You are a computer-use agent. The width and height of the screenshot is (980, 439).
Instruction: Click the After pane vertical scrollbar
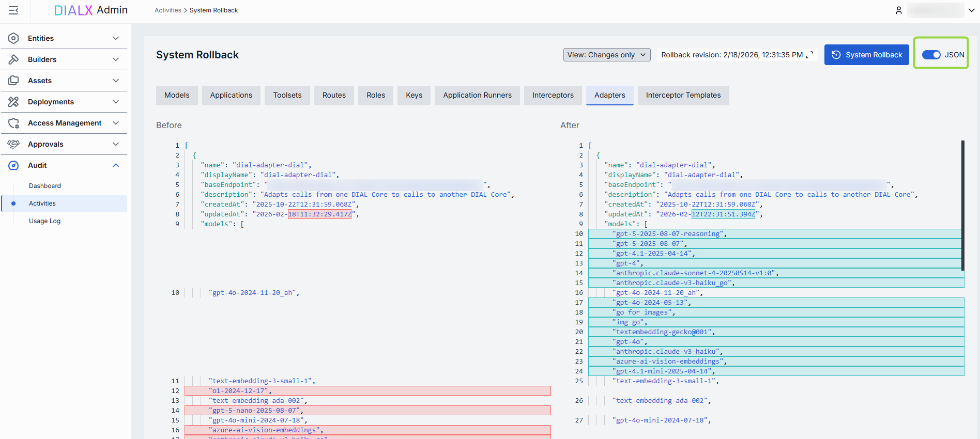(x=962, y=206)
